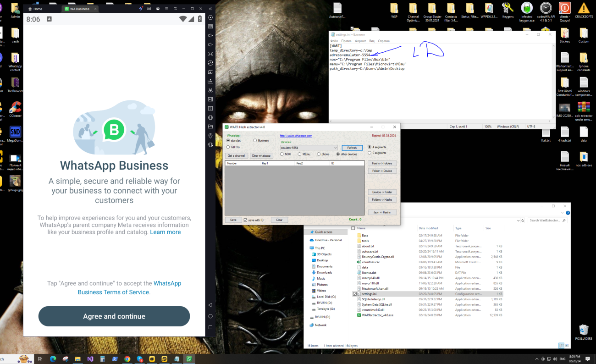Open Microsoft Edge from the taskbar
Viewport: 596px width, 364px height.
pyautogui.click(x=53, y=359)
